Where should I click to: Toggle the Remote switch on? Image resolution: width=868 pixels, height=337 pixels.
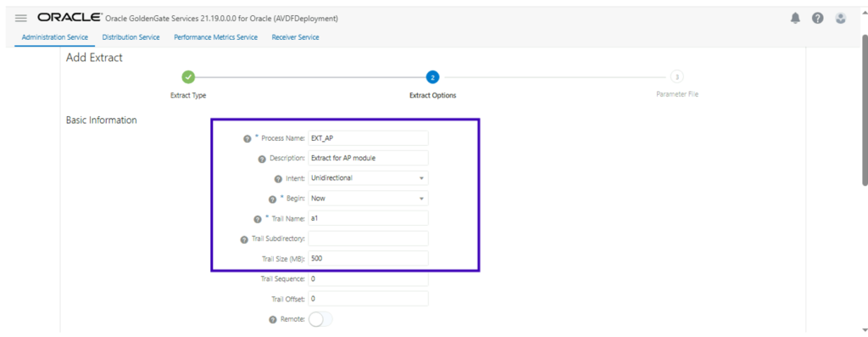[x=320, y=319]
